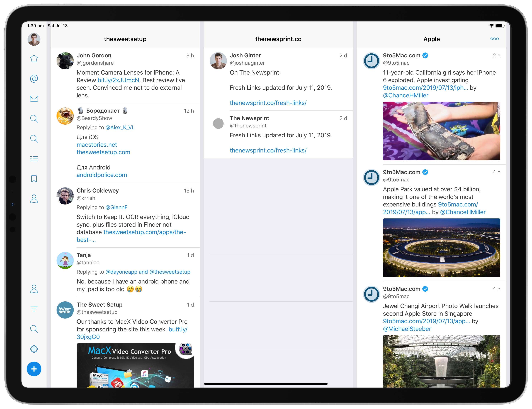Tap the 1:39 pm status bar clock
Screen dimensions: 532x409
pos(35,26)
